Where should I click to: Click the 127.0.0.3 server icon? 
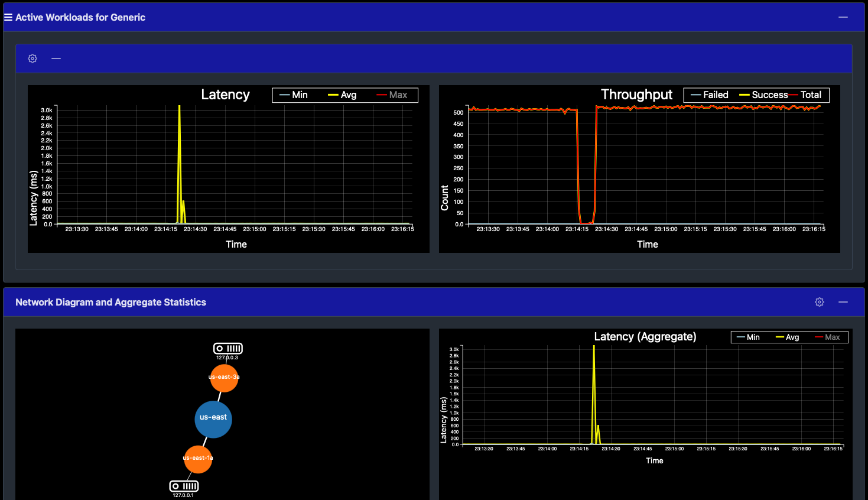227,348
